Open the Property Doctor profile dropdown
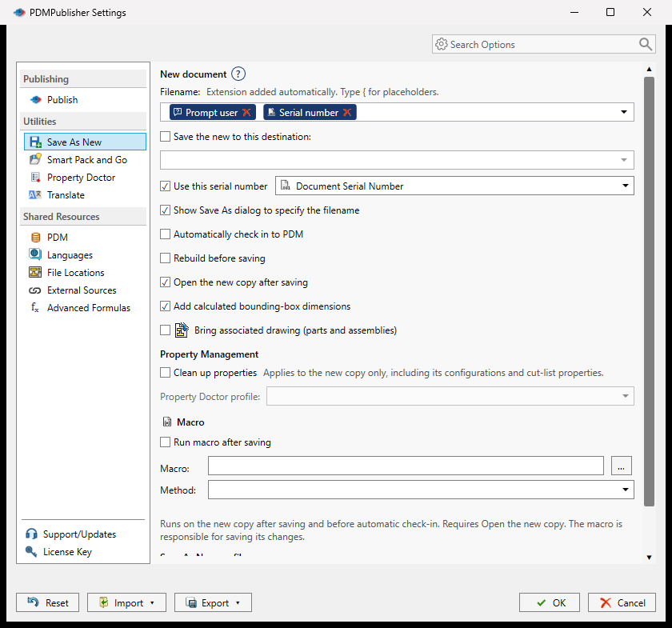The image size is (672, 628). [626, 396]
